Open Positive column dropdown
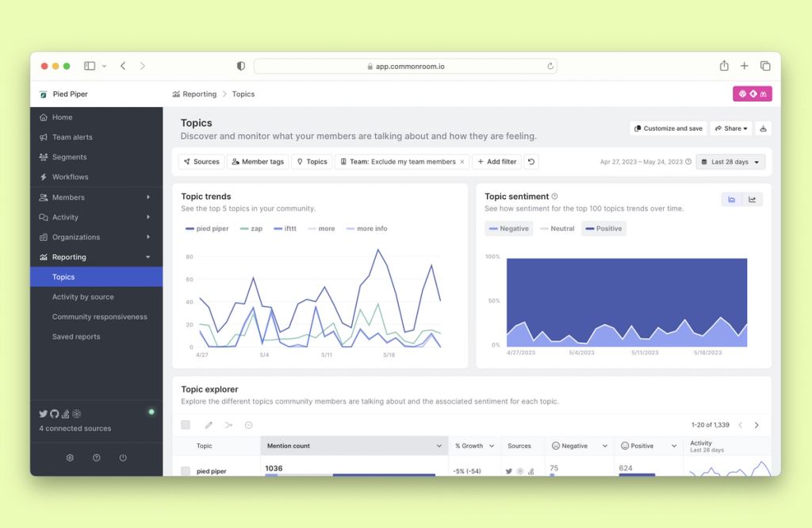 [x=674, y=446]
